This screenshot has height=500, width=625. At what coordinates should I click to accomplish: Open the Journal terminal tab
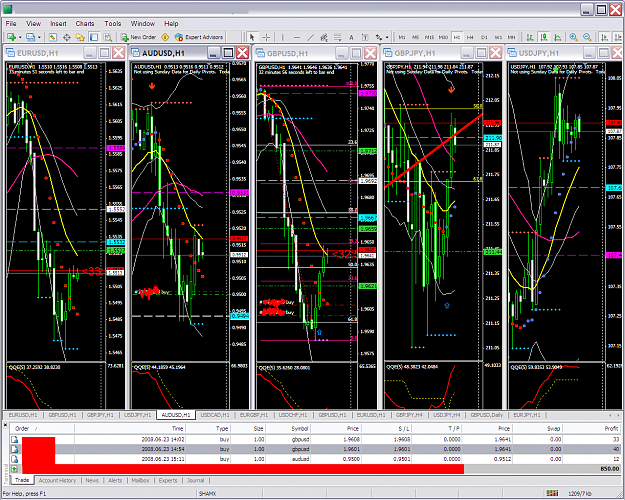(x=196, y=480)
